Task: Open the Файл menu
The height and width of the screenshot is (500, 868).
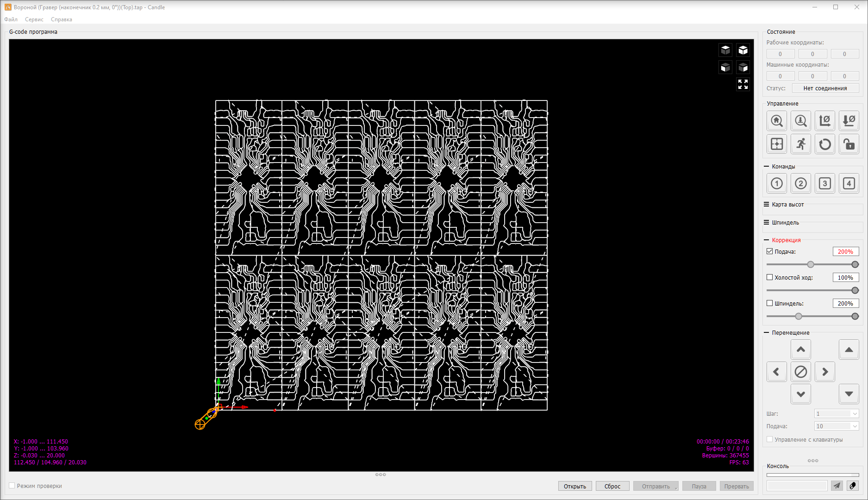Action: [x=11, y=19]
